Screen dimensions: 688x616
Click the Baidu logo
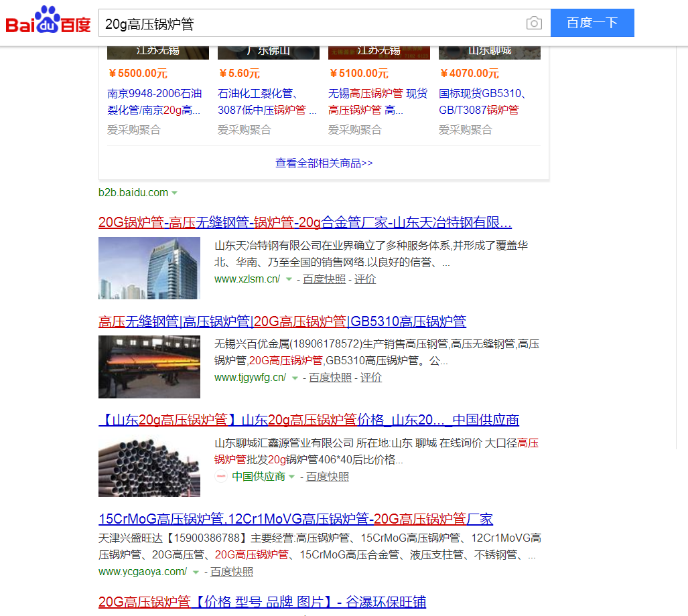48,20
